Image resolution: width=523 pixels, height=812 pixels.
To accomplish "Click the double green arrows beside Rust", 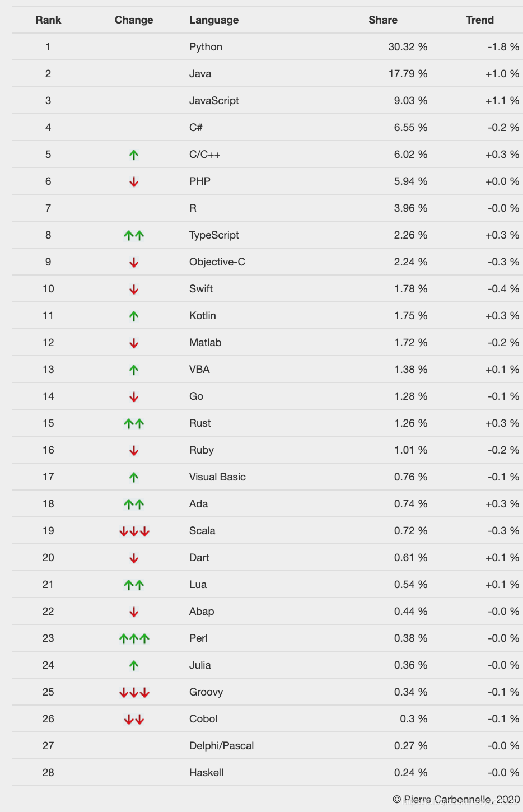I will 134,423.
